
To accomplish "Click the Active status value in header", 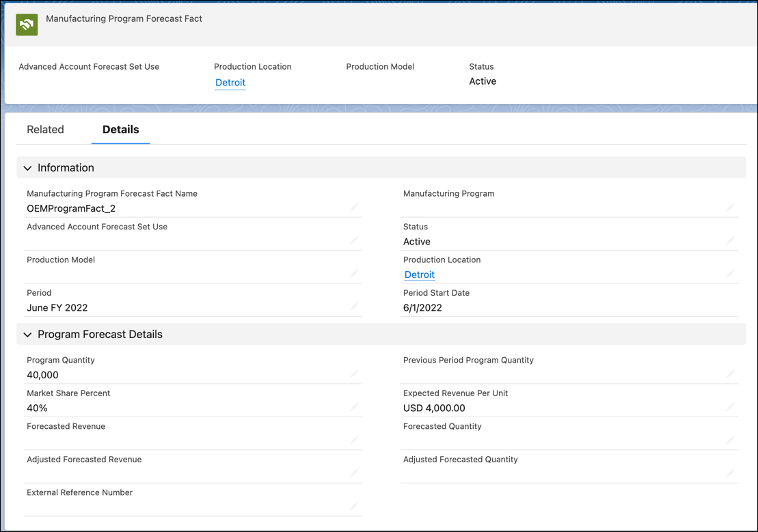I will tap(483, 81).
